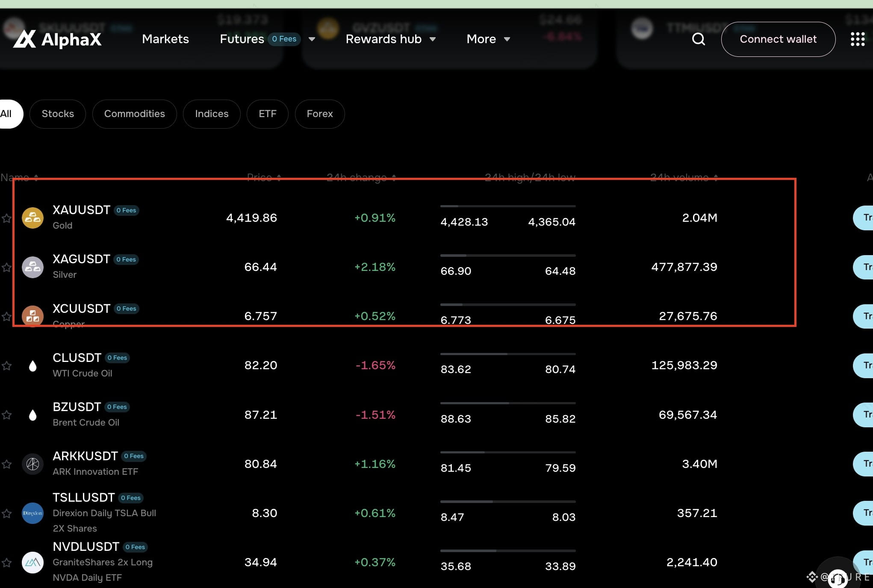This screenshot has width=873, height=588.
Task: Click the Trade button for XAUUSDT
Action: pyautogui.click(x=863, y=218)
